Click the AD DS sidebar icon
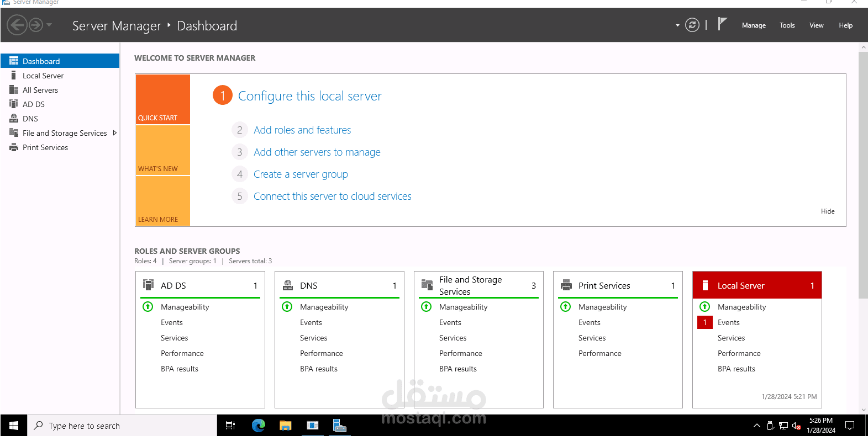This screenshot has height=436, width=868. point(14,104)
